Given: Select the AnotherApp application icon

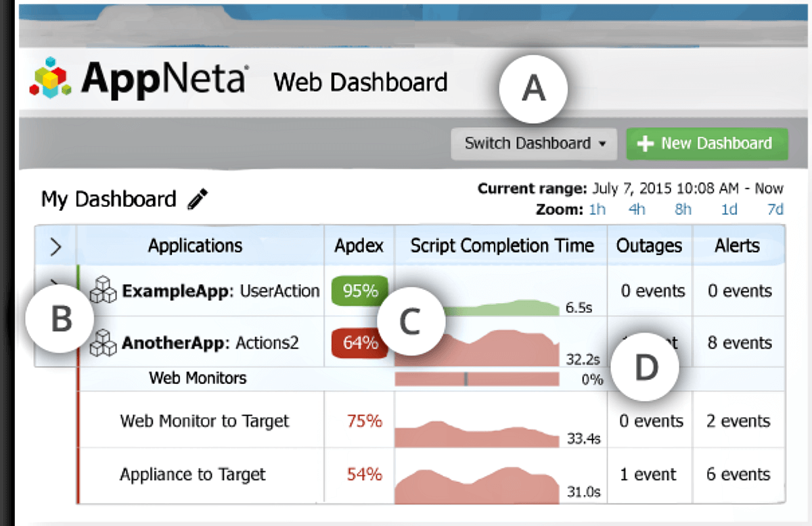Looking at the screenshot, I should coord(105,343).
